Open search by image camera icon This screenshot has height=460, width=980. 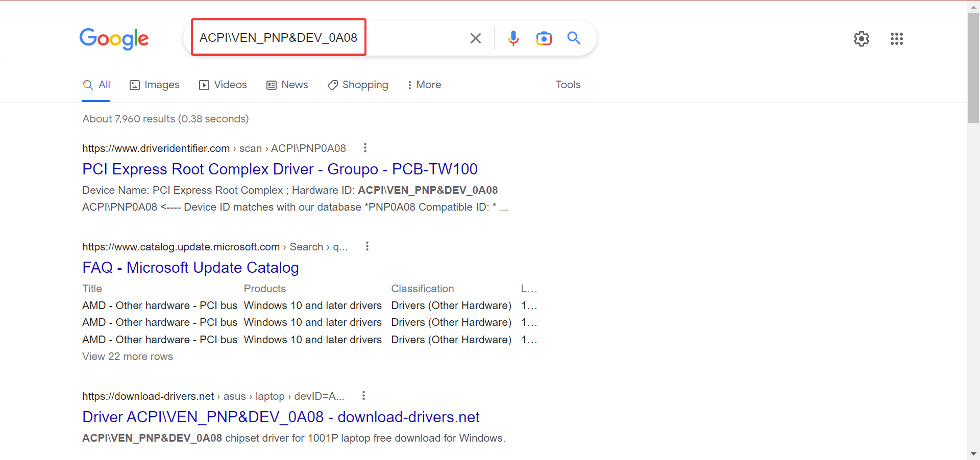tap(544, 38)
